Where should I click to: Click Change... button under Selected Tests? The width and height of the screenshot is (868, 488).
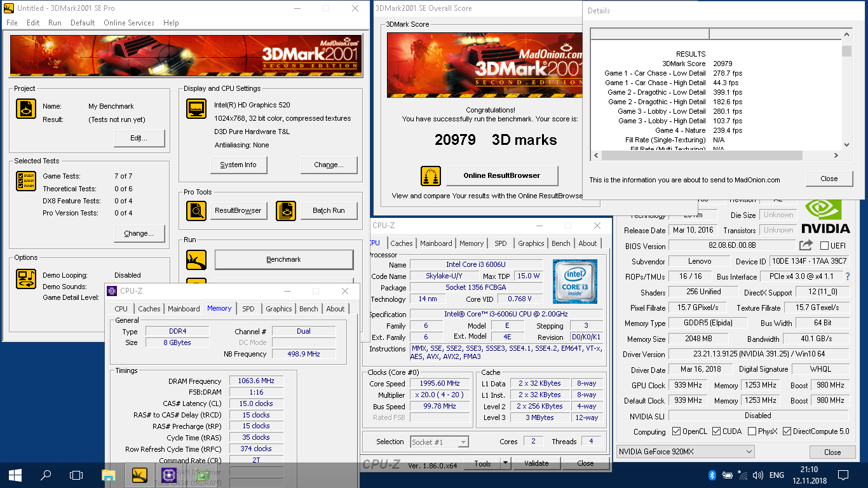139,233
